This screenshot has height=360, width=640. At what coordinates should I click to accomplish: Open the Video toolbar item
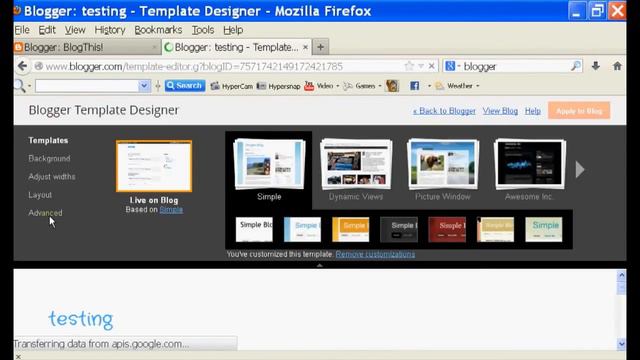tap(318, 86)
